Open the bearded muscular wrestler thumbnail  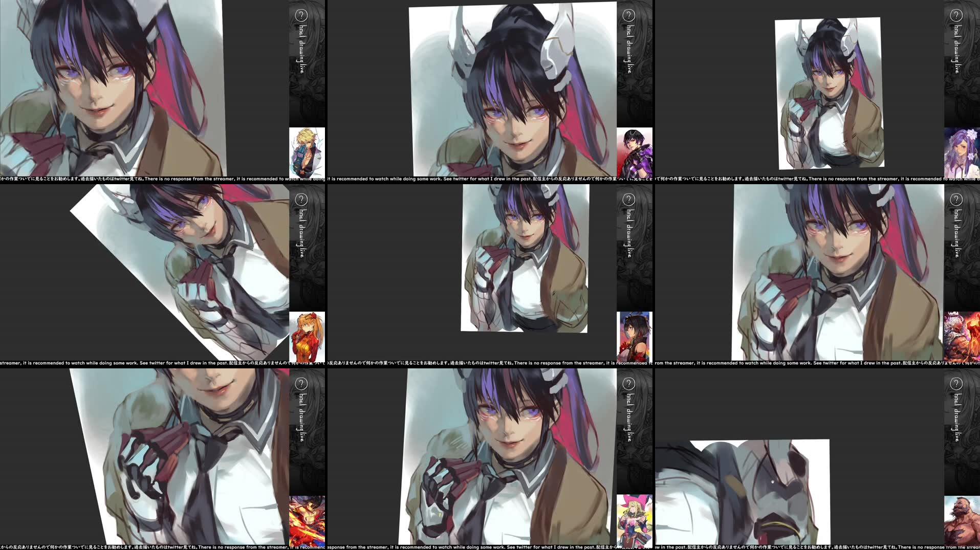(x=962, y=520)
